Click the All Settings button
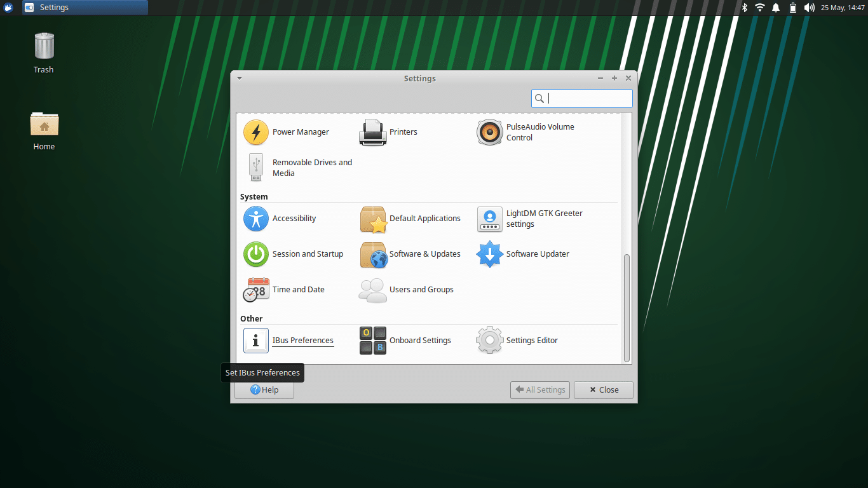The image size is (868, 488). [x=540, y=390]
